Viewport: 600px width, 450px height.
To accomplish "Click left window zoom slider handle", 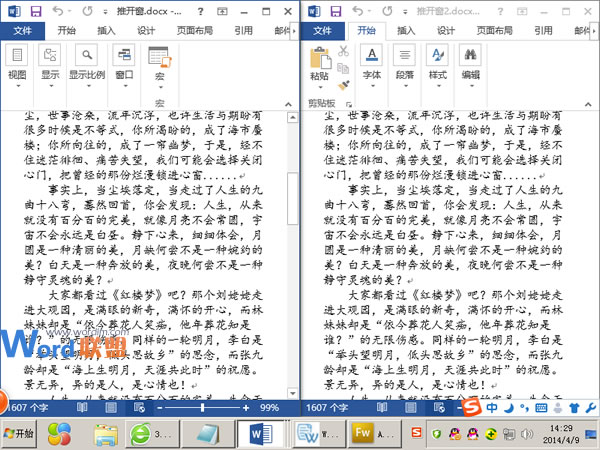I will [x=202, y=408].
